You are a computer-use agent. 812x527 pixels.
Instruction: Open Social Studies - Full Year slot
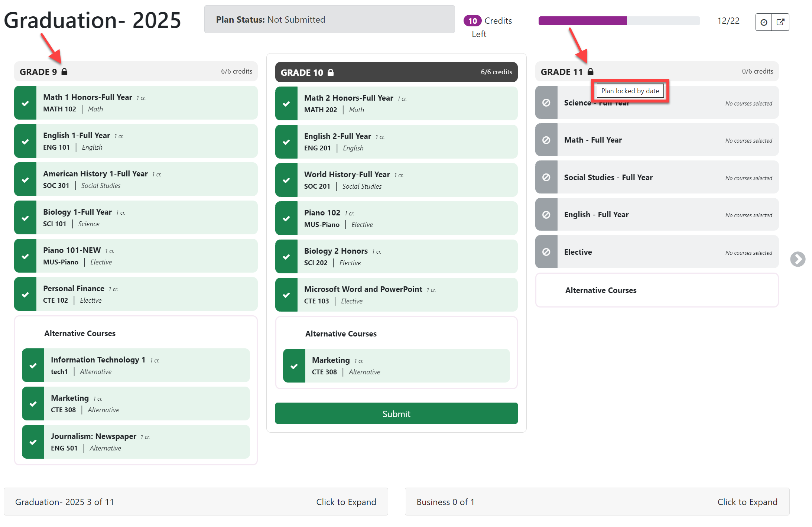point(657,177)
